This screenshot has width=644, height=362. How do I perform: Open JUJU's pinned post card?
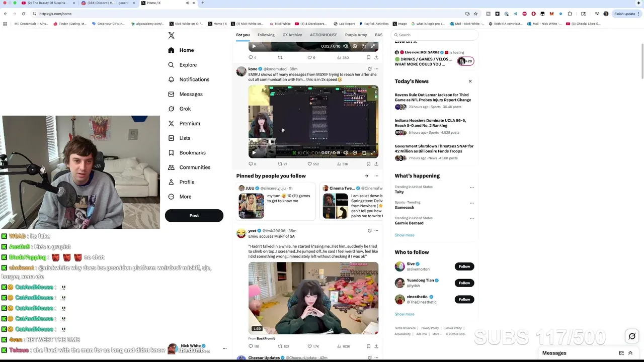[276, 202]
